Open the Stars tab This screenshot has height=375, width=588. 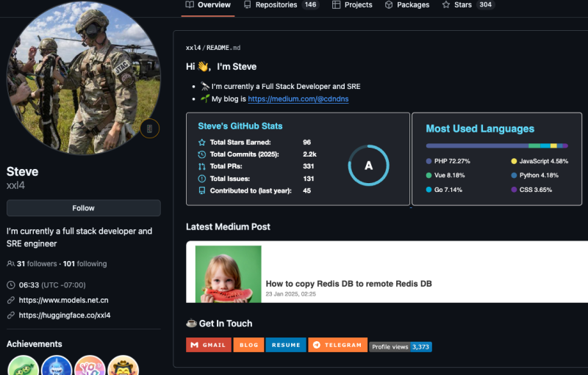[x=467, y=5]
